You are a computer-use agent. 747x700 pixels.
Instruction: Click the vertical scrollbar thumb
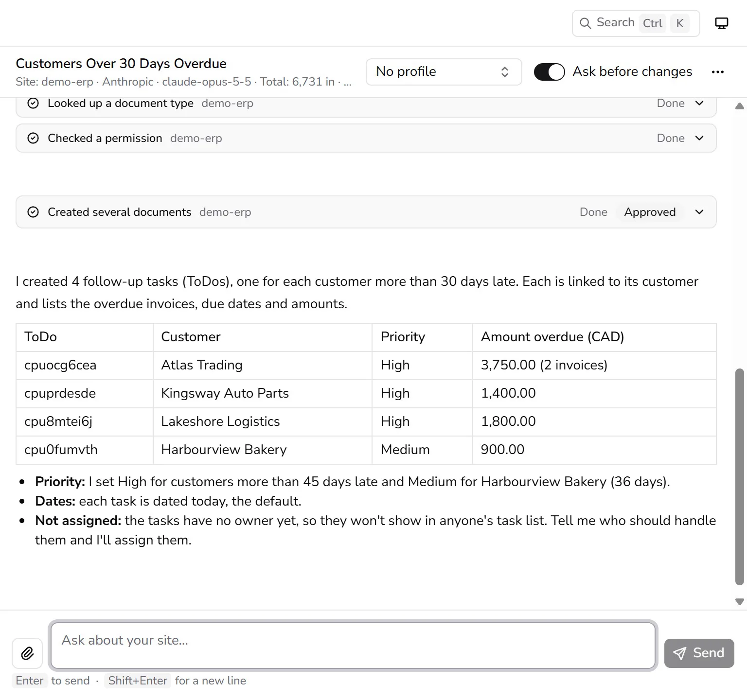(x=740, y=476)
